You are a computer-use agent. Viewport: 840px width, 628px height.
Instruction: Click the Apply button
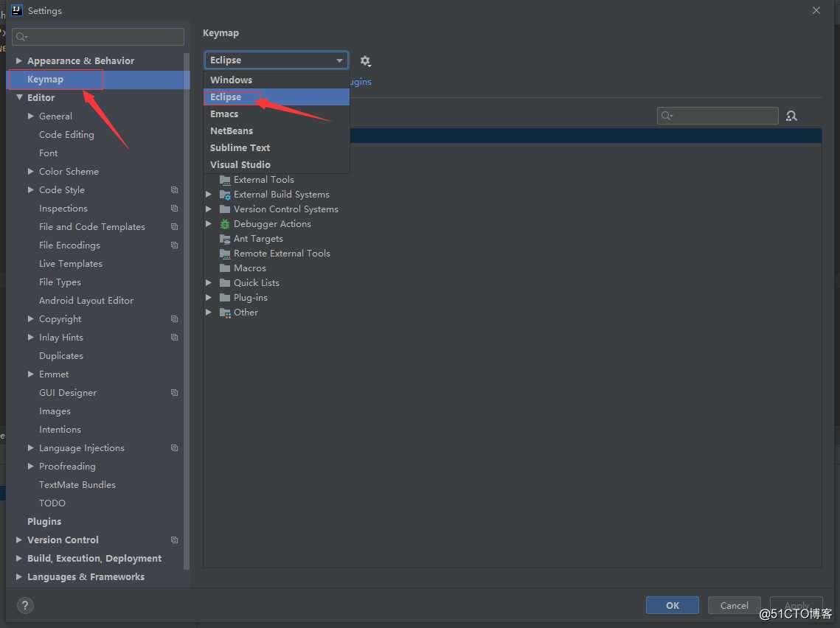tap(796, 605)
